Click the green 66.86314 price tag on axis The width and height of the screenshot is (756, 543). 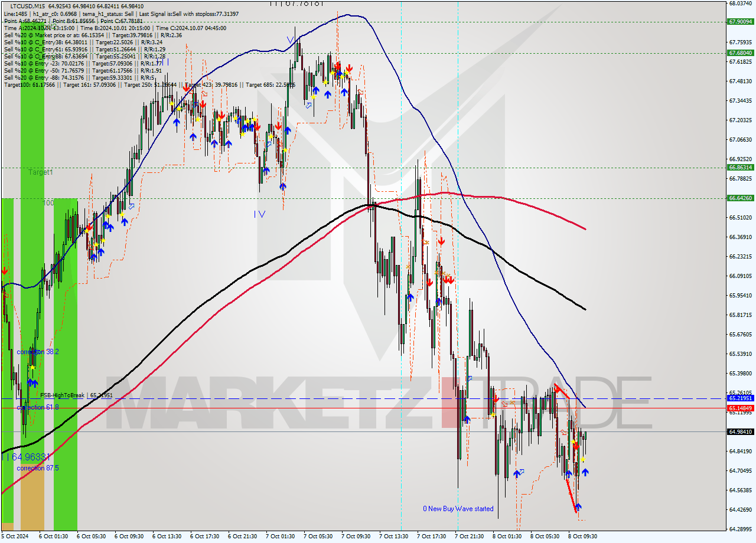tap(741, 167)
